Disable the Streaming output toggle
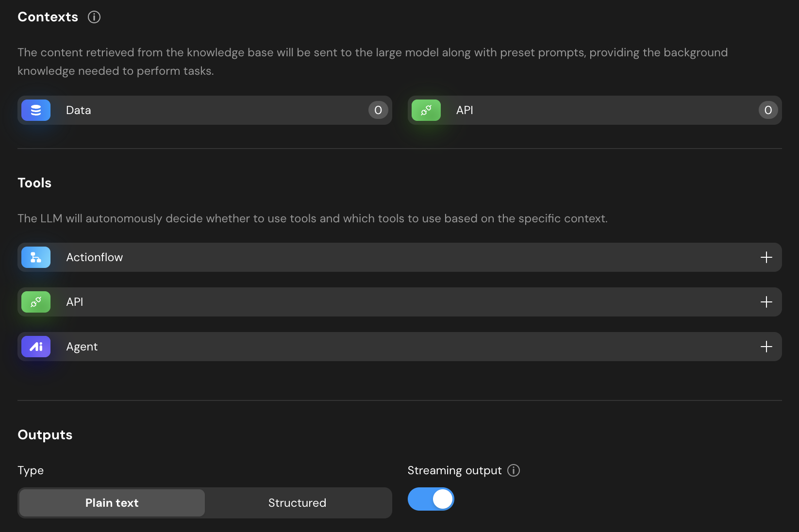Screen dimensions: 799x532 tap(431, 499)
